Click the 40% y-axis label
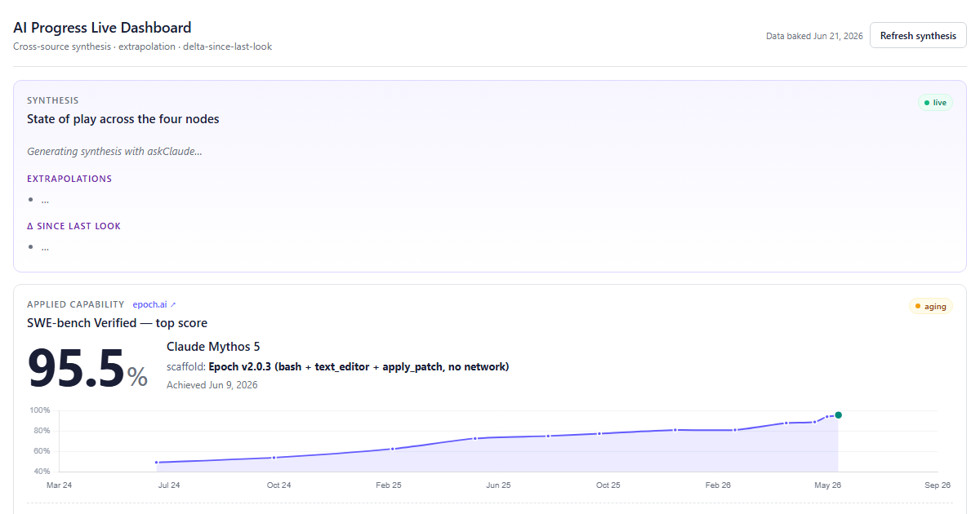Image resolution: width=980 pixels, height=514 pixels. 42,472
